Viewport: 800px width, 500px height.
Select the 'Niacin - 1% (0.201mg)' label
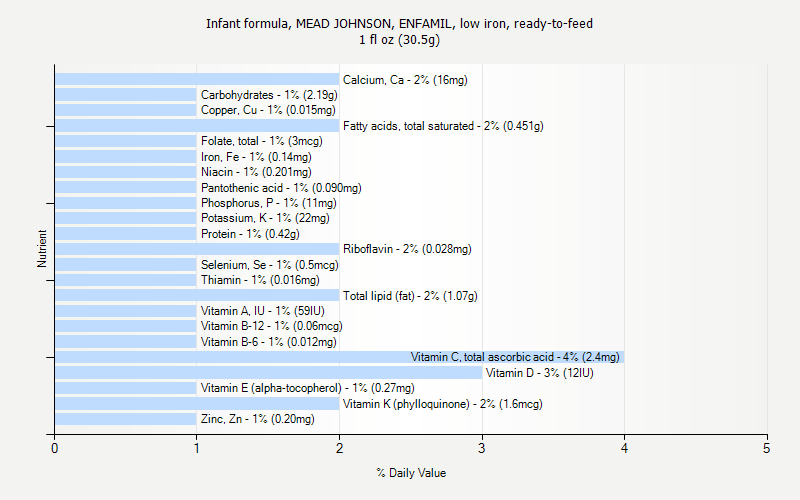coord(256,172)
